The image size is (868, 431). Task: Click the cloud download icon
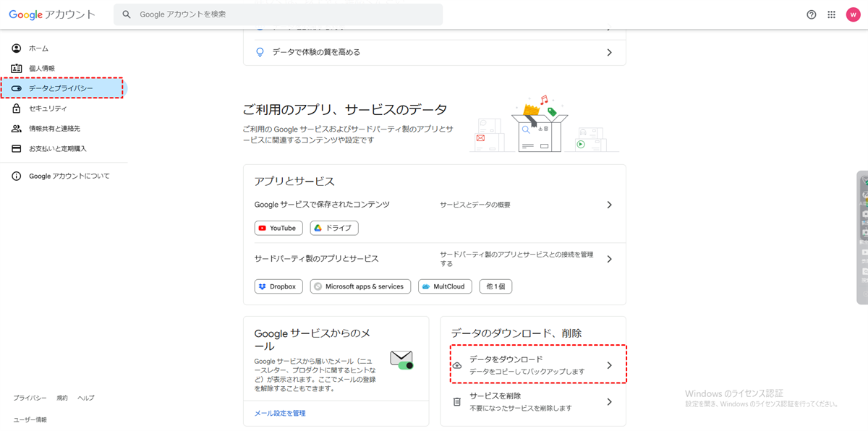pyautogui.click(x=457, y=365)
